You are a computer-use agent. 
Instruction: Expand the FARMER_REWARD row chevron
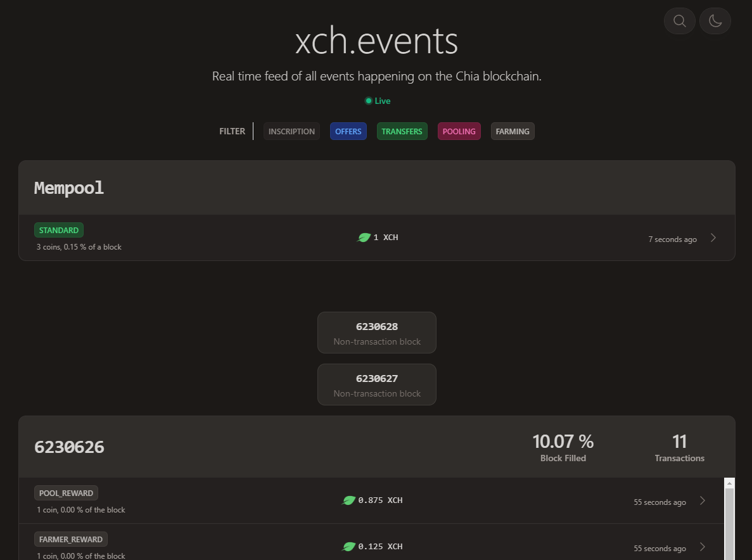tap(703, 547)
